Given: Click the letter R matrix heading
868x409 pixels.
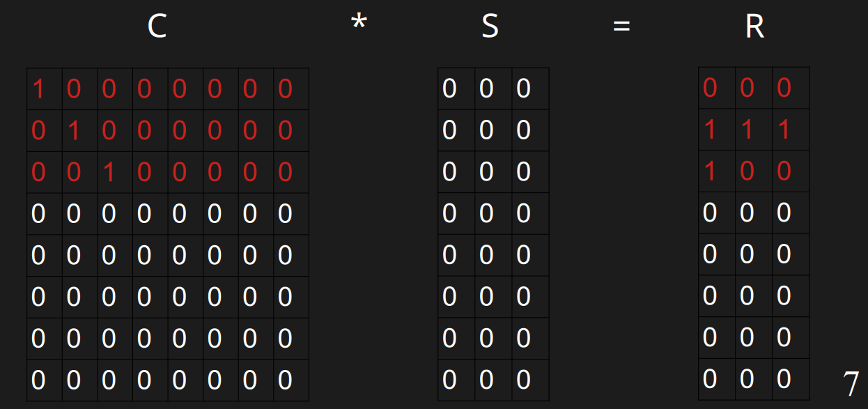Looking at the screenshot, I should tap(754, 26).
